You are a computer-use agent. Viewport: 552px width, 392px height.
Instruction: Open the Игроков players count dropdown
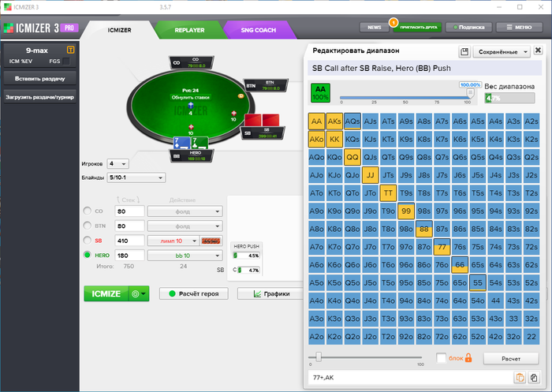point(118,164)
